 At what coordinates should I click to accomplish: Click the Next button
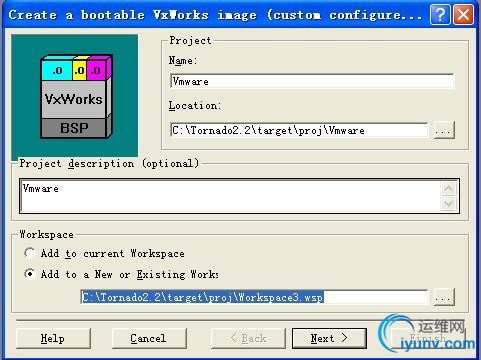[329, 339]
